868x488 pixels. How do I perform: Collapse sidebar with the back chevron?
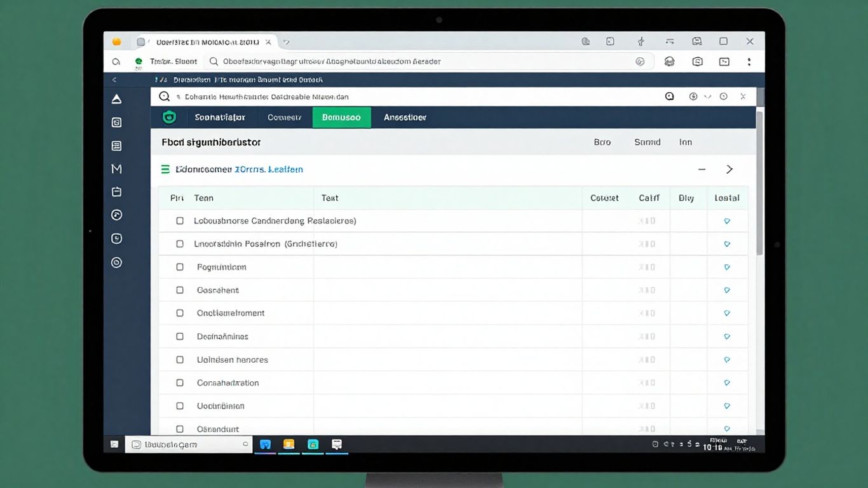point(114,80)
